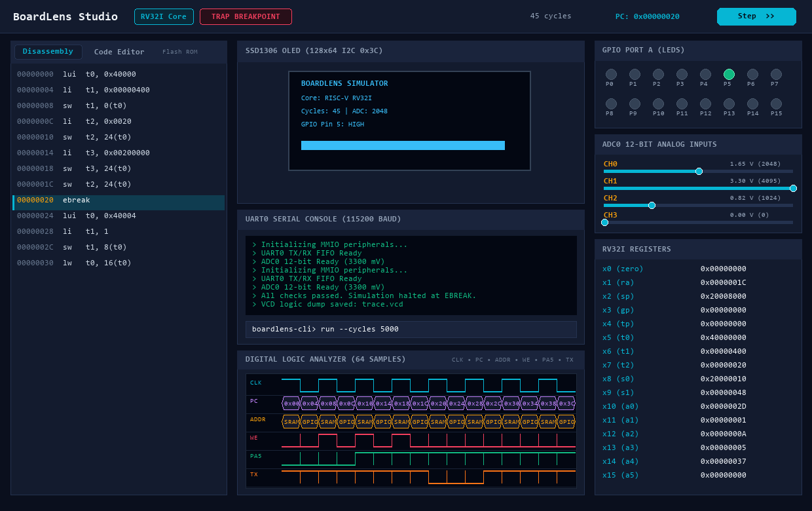Click the CLK signal label in analyzer

tap(255, 383)
